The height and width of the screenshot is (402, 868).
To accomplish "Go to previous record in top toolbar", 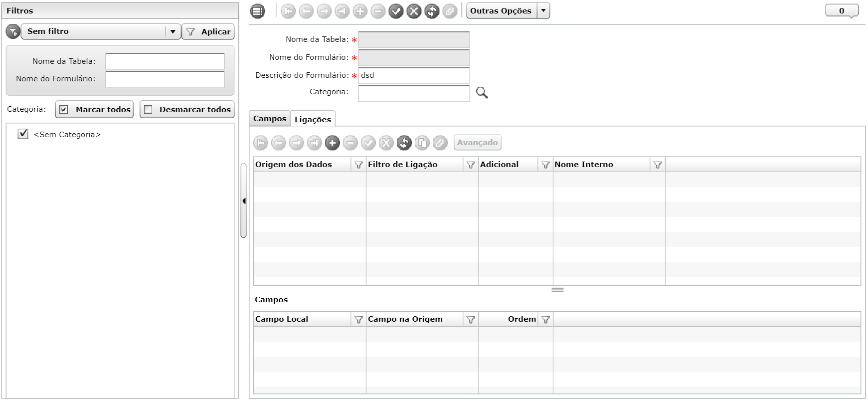I will coord(306,11).
